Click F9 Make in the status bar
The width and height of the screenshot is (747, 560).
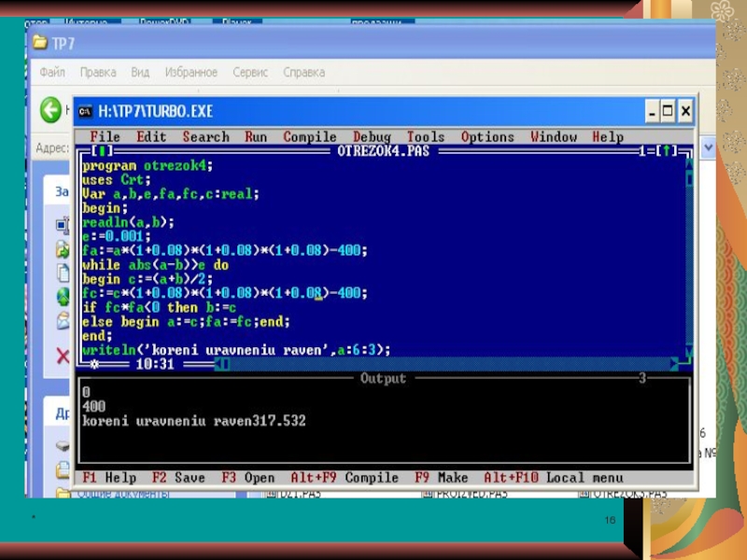[441, 478]
